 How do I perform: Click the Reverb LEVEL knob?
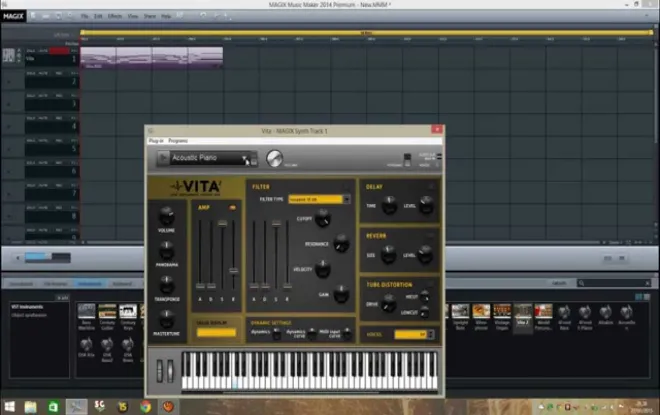[x=425, y=254]
